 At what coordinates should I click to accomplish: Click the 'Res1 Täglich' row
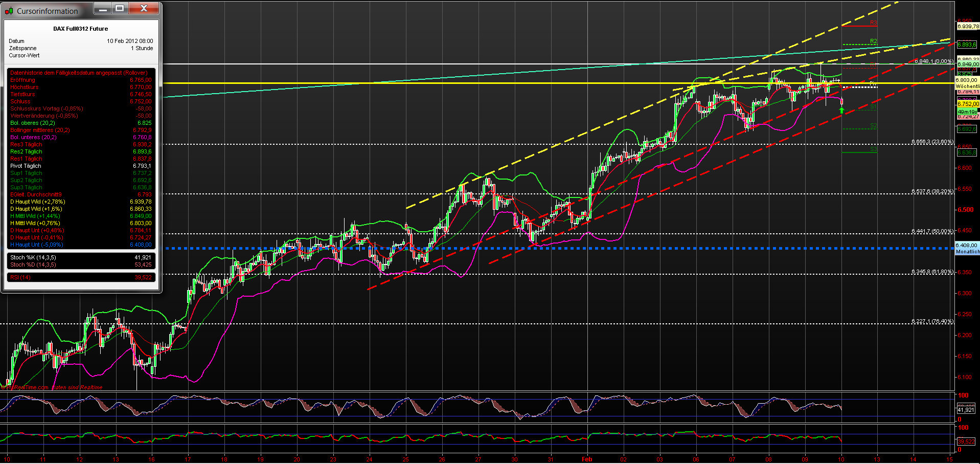pyautogui.click(x=81, y=159)
